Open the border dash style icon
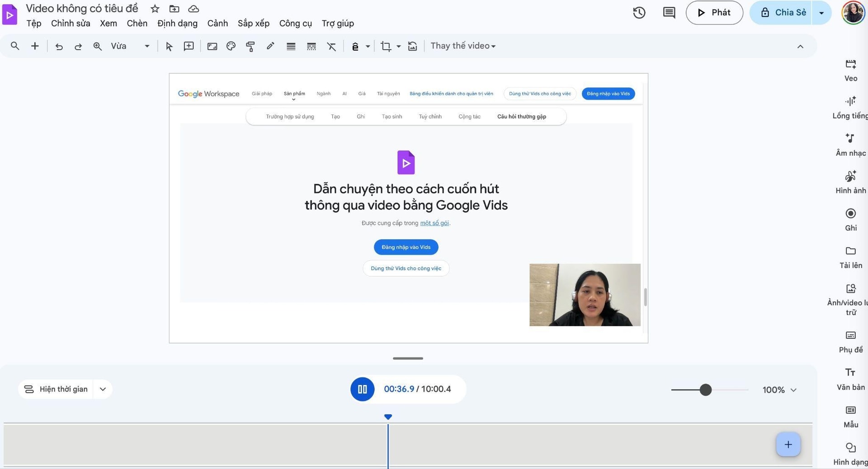The height and width of the screenshot is (469, 868). pos(311,46)
